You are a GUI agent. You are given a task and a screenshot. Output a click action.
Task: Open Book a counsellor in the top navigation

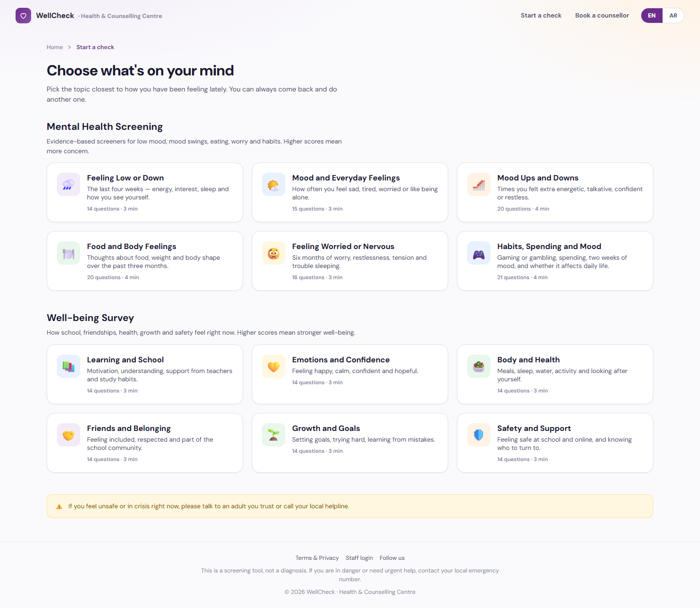[602, 16]
